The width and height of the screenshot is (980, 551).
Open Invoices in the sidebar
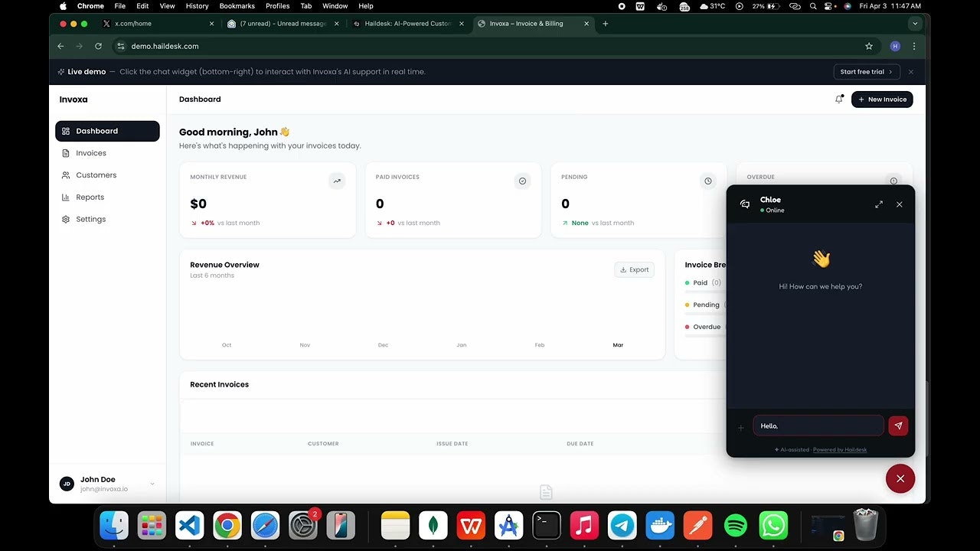pos(107,153)
